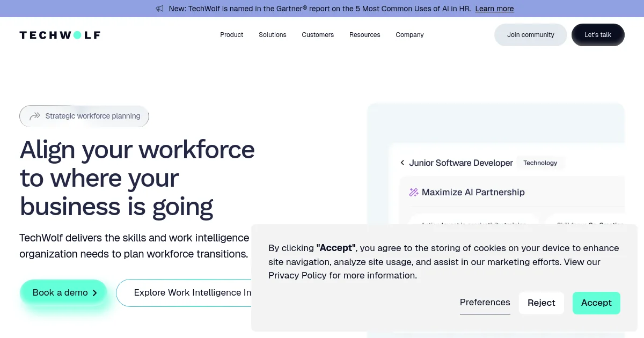Click Explore Work Intelligence button
The width and height of the screenshot is (644, 338).
point(184,293)
